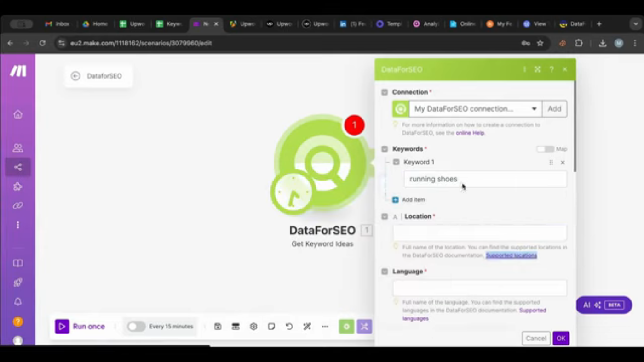The image size is (644, 362).
Task: Open the DataForSEO panel three-dot menu
Action: pyautogui.click(x=524, y=69)
